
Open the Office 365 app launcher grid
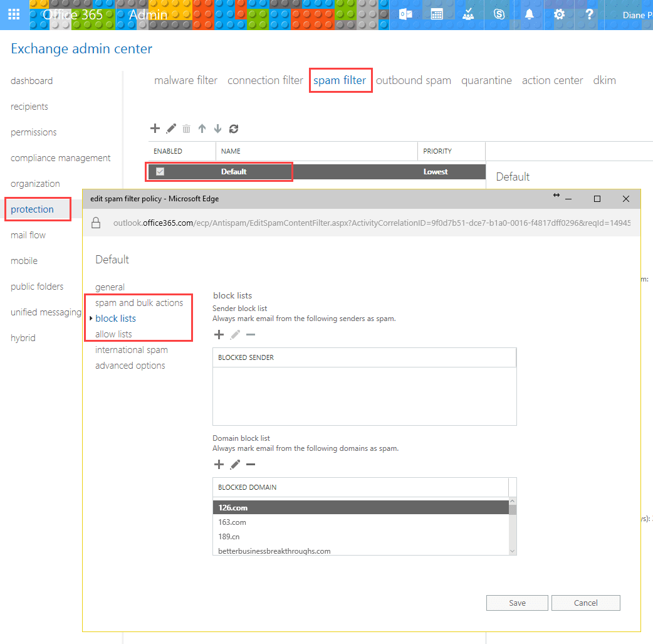14,14
